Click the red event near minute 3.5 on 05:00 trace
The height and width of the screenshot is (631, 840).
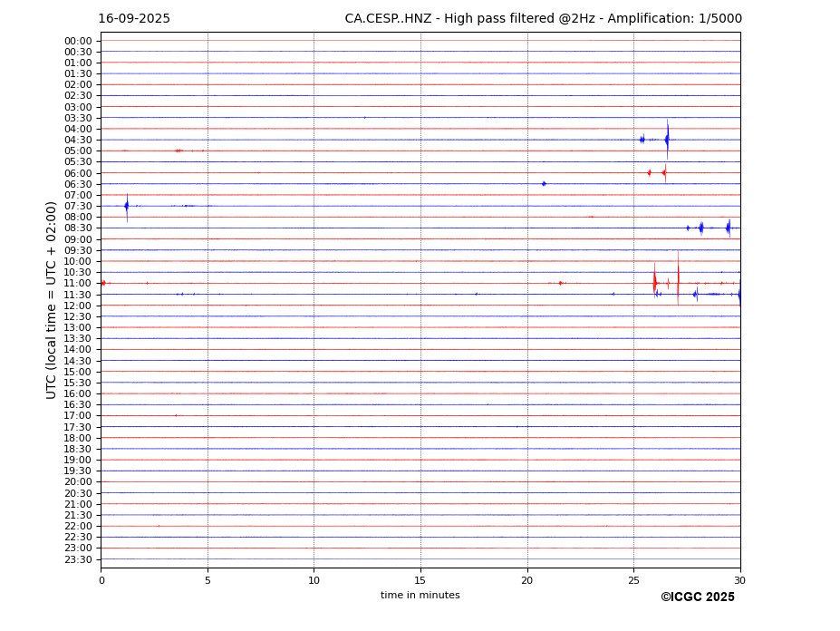pyautogui.click(x=179, y=150)
